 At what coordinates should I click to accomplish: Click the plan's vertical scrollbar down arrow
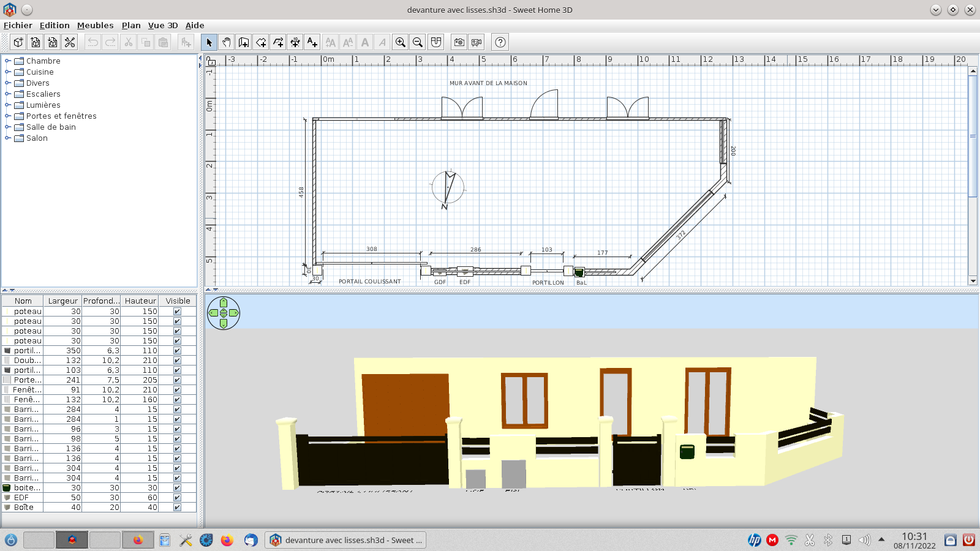[973, 281]
